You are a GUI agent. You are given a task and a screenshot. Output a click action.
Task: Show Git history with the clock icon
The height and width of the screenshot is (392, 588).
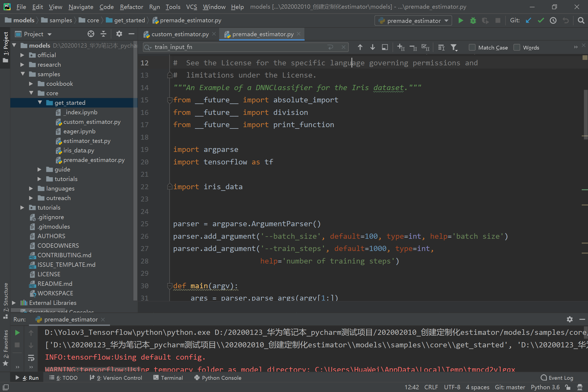point(553,20)
